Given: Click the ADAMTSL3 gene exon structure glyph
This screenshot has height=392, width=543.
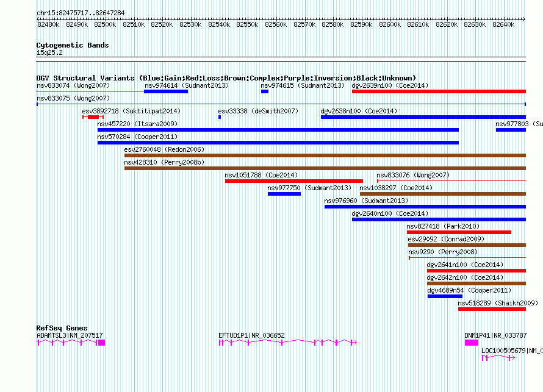Looking at the screenshot, I should tap(71, 343).
